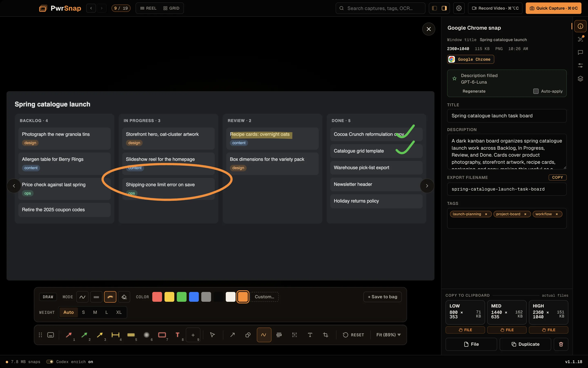Toggle the left sidebar panel visibility

(434, 8)
